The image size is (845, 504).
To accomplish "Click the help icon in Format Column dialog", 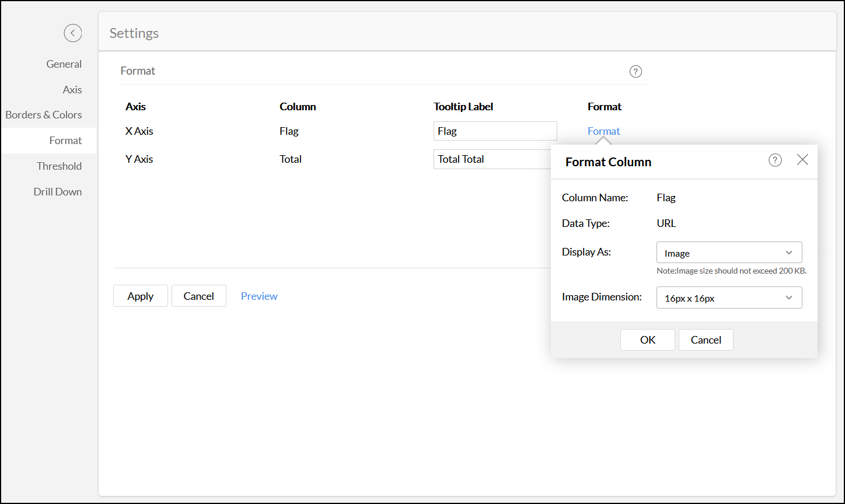I will pyautogui.click(x=775, y=159).
